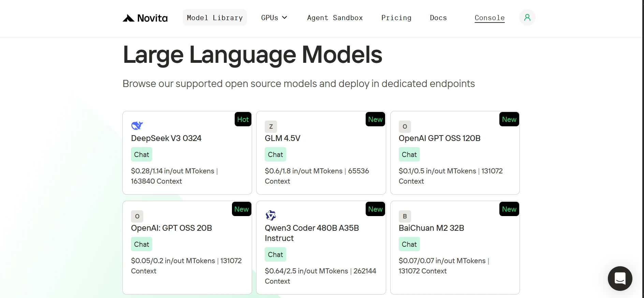Click the '163840 Context' text
The width and height of the screenshot is (644, 298).
pos(157,181)
